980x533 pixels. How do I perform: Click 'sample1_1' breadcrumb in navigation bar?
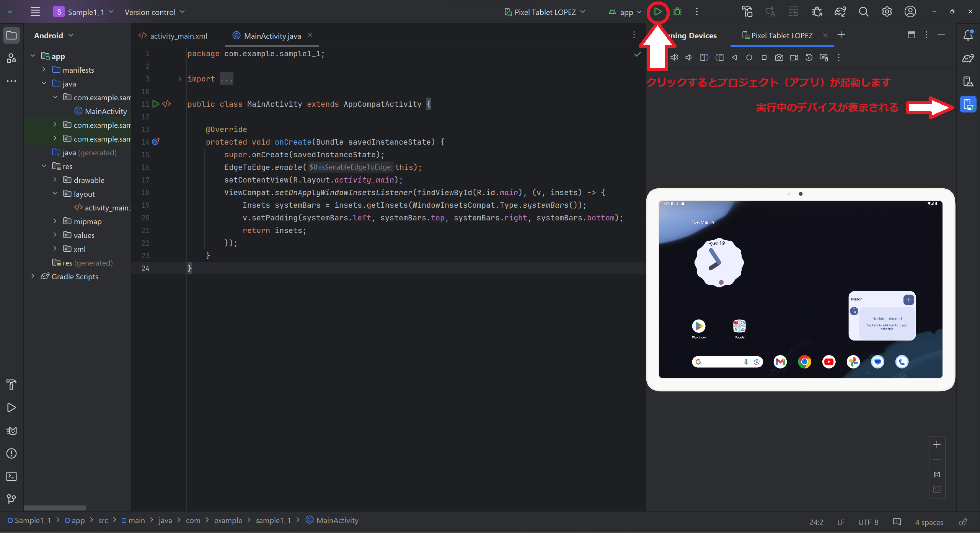point(273,520)
